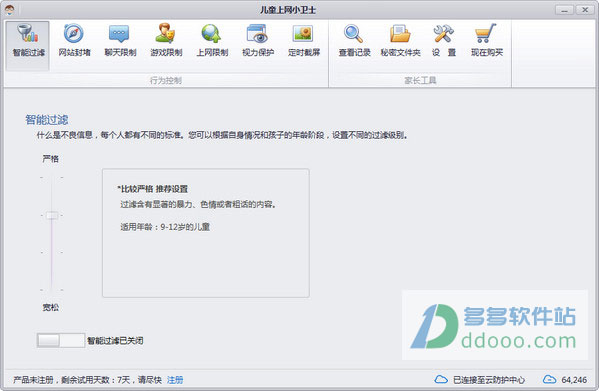Click the 现在购买 buy now cart icon
The width and height of the screenshot is (599, 391).
pos(486,34)
